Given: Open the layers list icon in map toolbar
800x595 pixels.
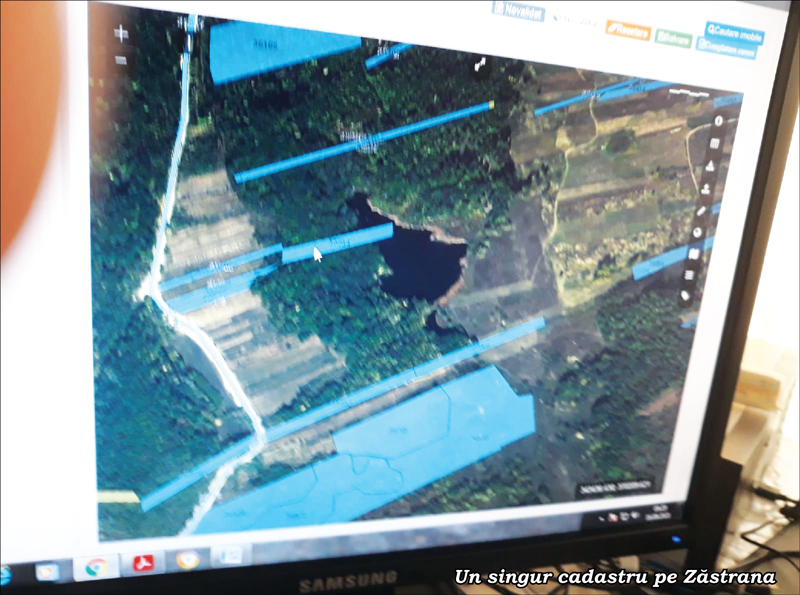Looking at the screenshot, I should (689, 274).
